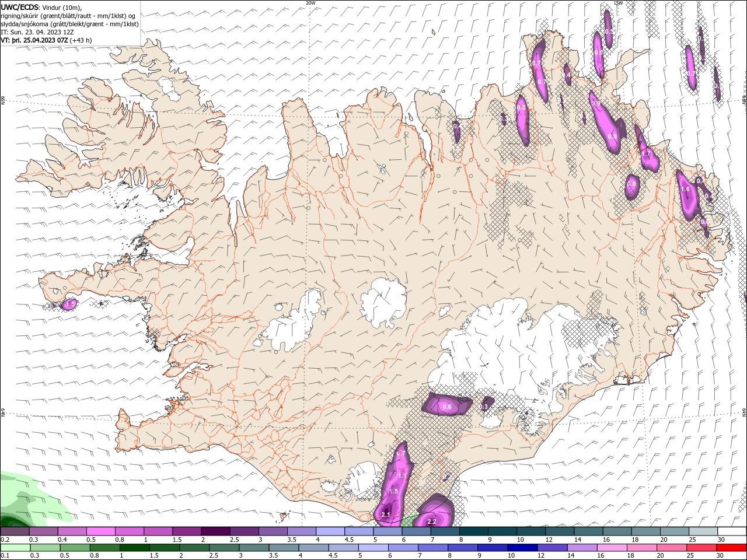
Task: Pick the grey-green 3 mm rain legend swatch
Action: click(x=254, y=548)
